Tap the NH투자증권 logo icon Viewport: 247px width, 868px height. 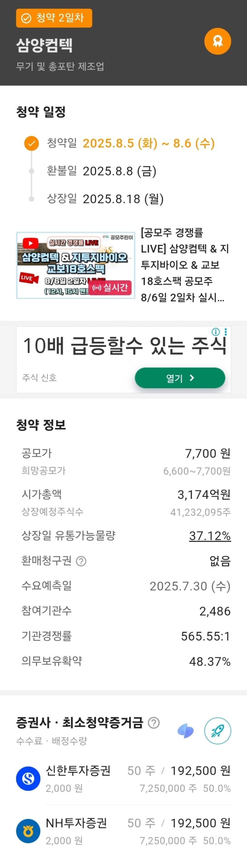click(28, 831)
